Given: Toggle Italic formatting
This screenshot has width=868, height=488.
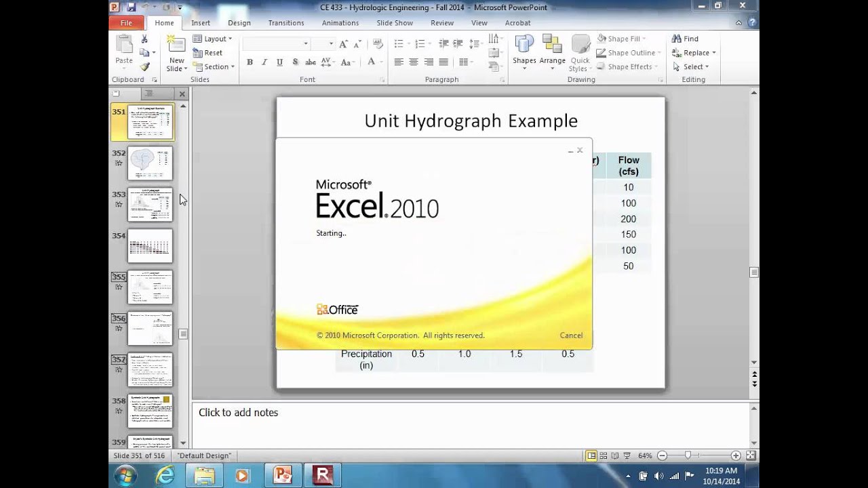Looking at the screenshot, I should tap(264, 62).
